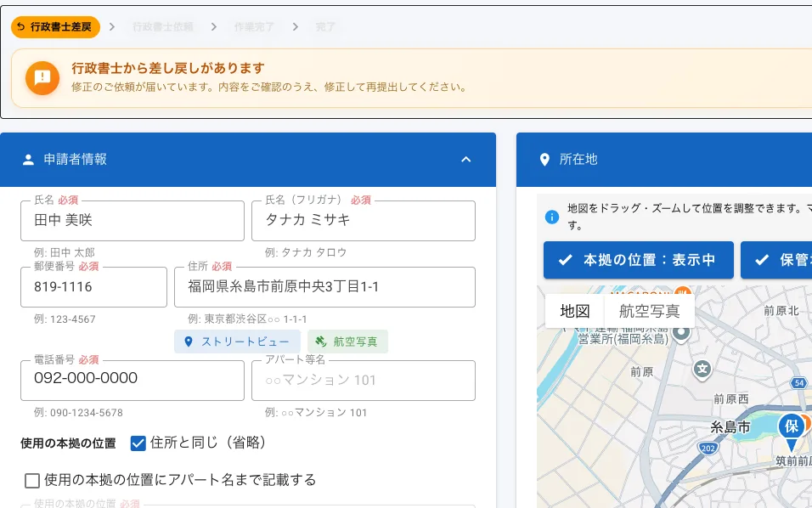Click the person icon in 申請者情報 header
Screen dimensions: 812x508
click(x=29, y=160)
